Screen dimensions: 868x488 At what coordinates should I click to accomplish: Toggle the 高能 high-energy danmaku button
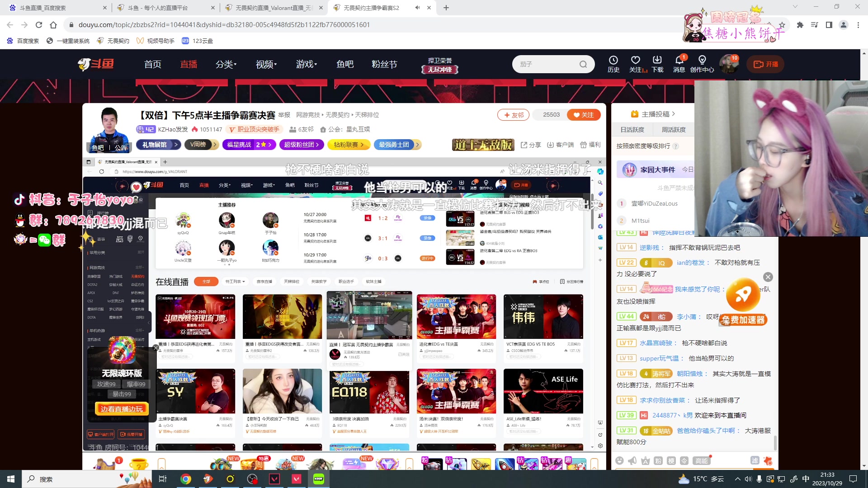pos(702,460)
